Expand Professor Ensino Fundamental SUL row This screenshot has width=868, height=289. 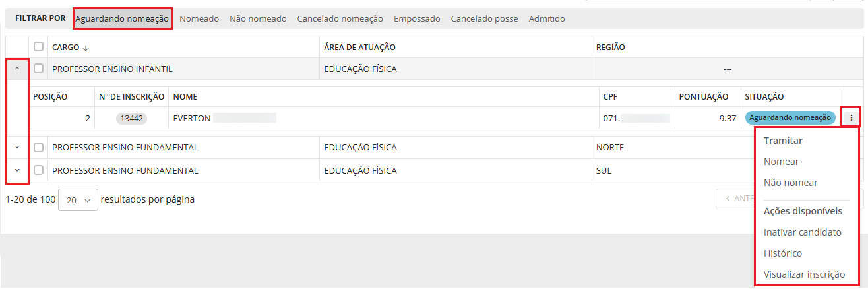tap(17, 170)
